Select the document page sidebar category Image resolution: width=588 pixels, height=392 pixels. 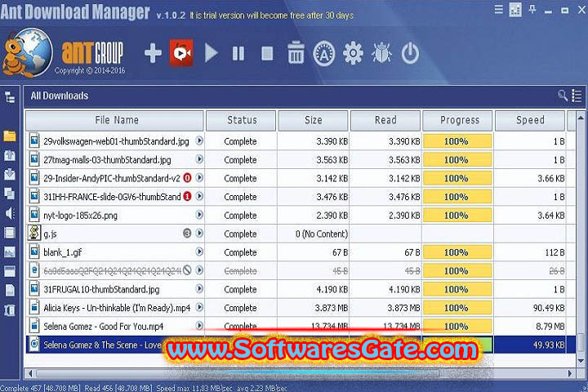[10, 290]
